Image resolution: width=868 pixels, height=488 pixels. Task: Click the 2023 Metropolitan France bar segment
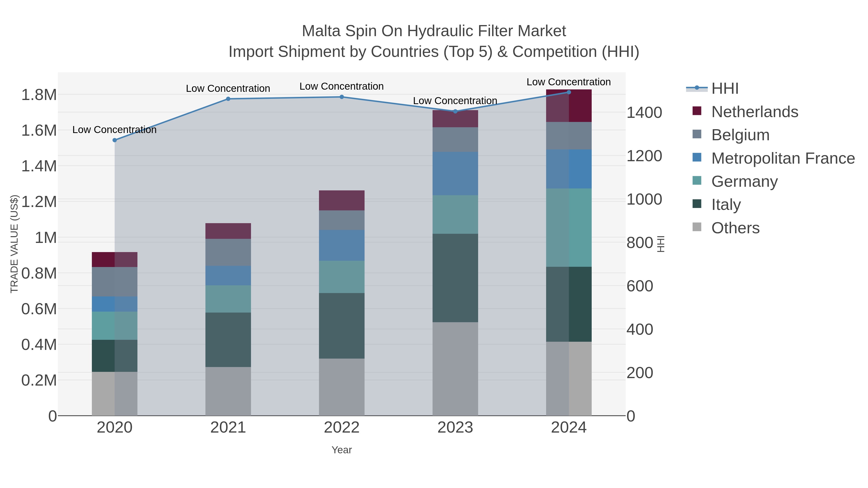(x=455, y=174)
